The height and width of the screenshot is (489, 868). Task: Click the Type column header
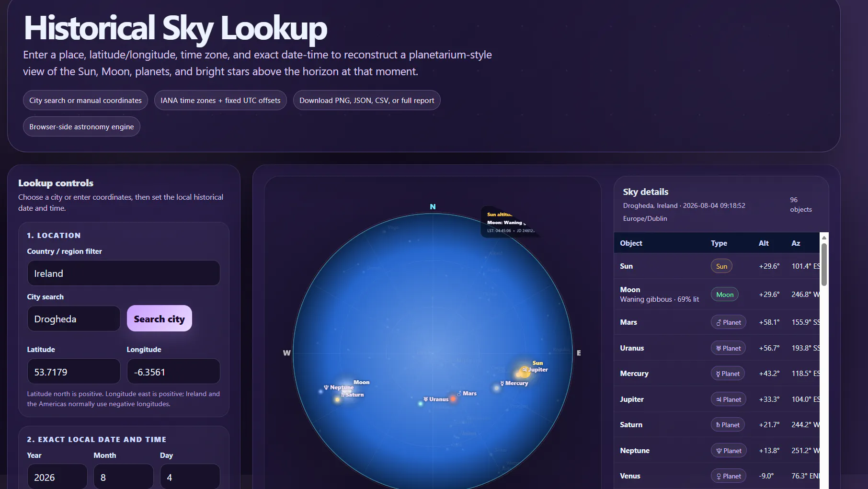(x=719, y=243)
